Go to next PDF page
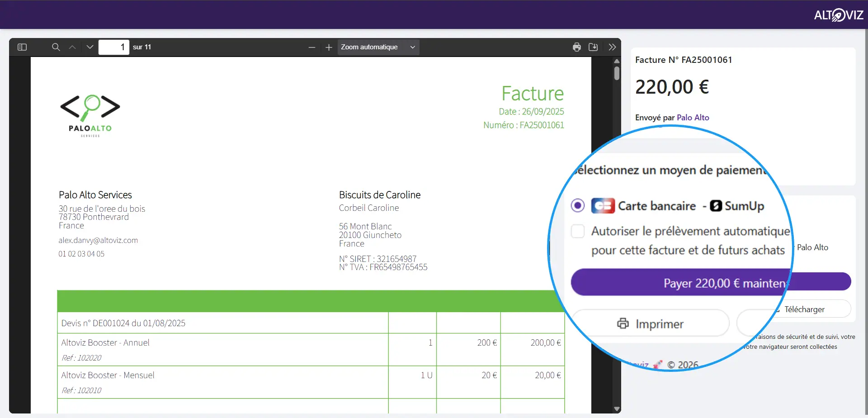Viewport: 868px width, 418px height. [90, 47]
